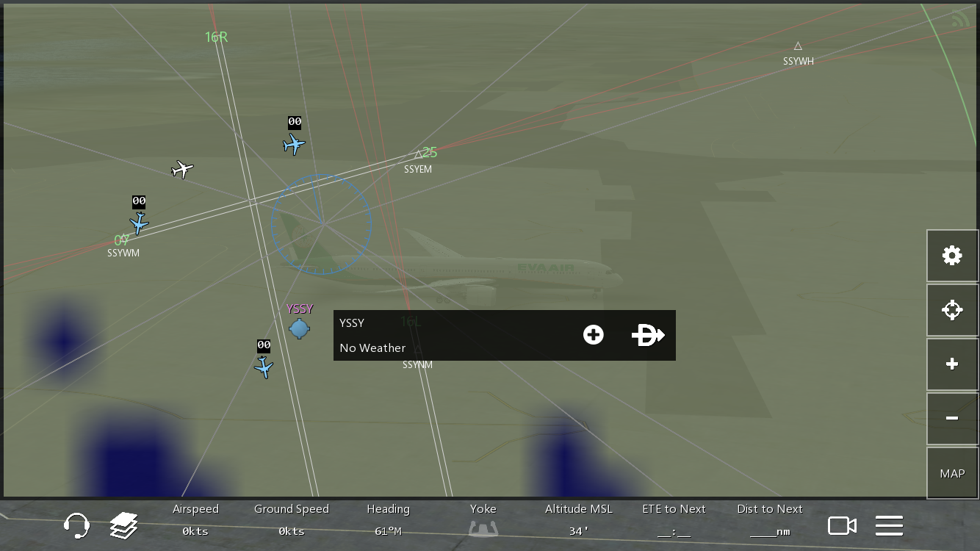The height and width of the screenshot is (551, 980).
Task: Select the YSSY airport marker on map
Action: [299, 328]
